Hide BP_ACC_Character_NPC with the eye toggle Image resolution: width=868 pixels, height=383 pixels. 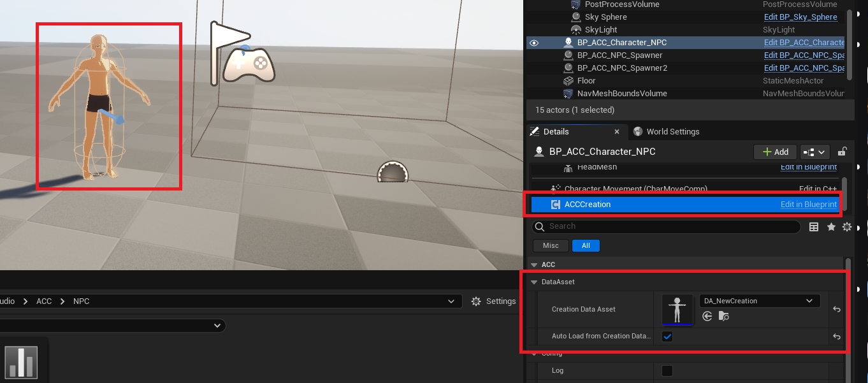(534, 42)
